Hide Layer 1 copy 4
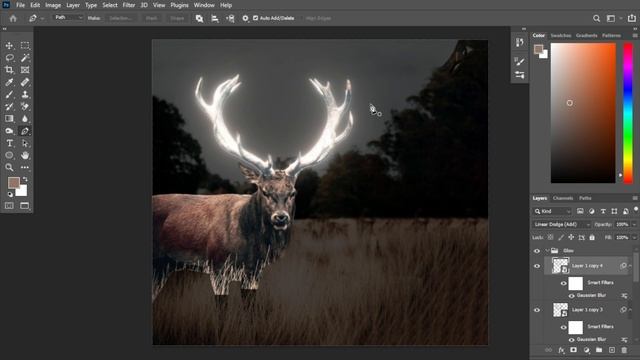640x360 pixels. [x=537, y=266]
